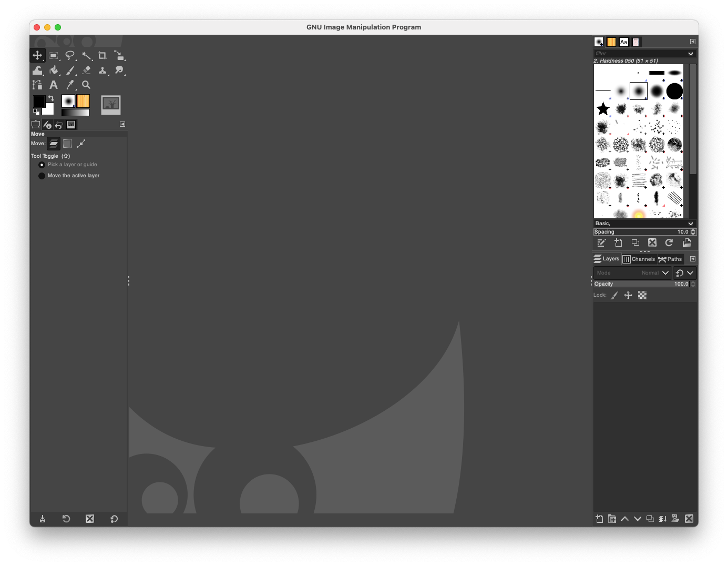
Task: Select the Crop tool
Action: coord(102,55)
